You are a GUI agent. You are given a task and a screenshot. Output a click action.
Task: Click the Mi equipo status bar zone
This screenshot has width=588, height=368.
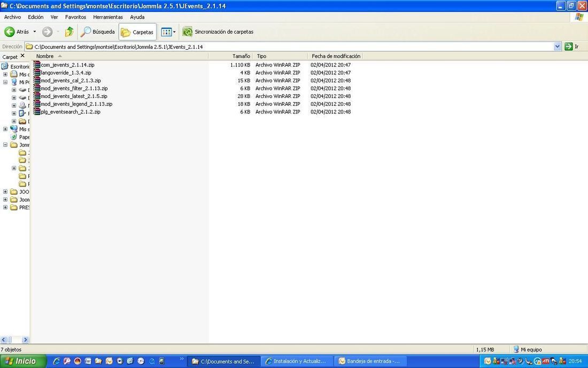(528, 350)
